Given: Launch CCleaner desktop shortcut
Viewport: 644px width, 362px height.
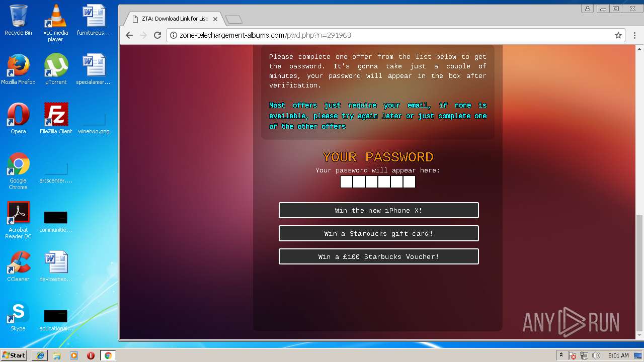Looking at the screenshot, I should pos(18,266).
